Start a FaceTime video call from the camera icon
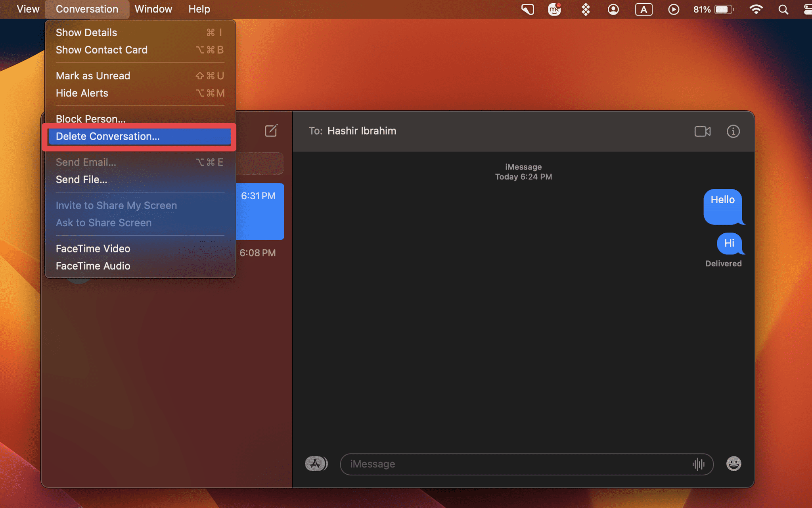Viewport: 812px width, 508px height. tap(702, 131)
